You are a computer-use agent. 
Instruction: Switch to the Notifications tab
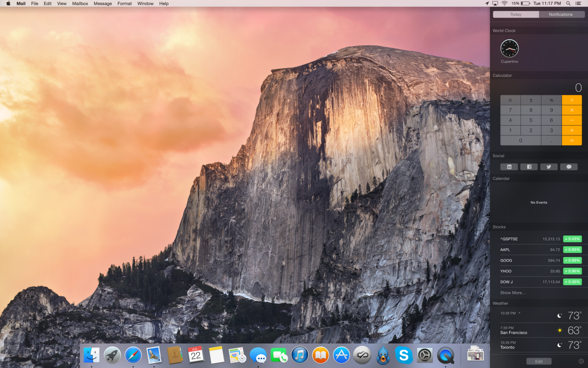point(561,14)
